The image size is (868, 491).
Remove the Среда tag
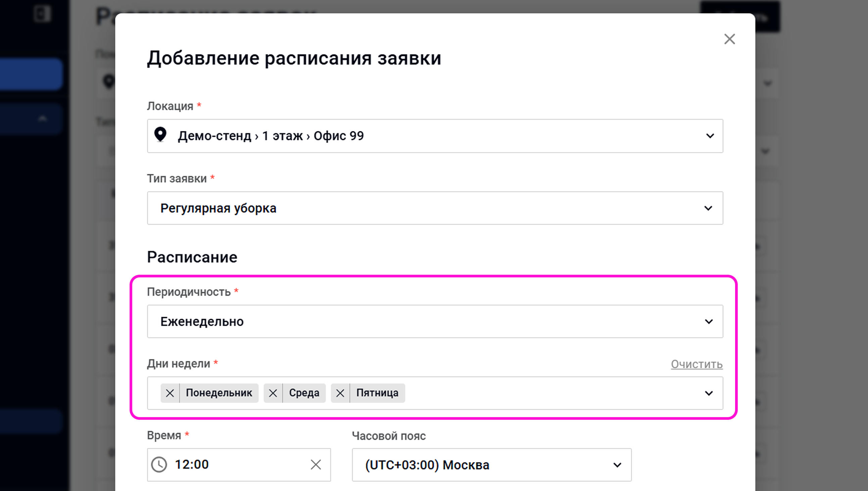[273, 393]
